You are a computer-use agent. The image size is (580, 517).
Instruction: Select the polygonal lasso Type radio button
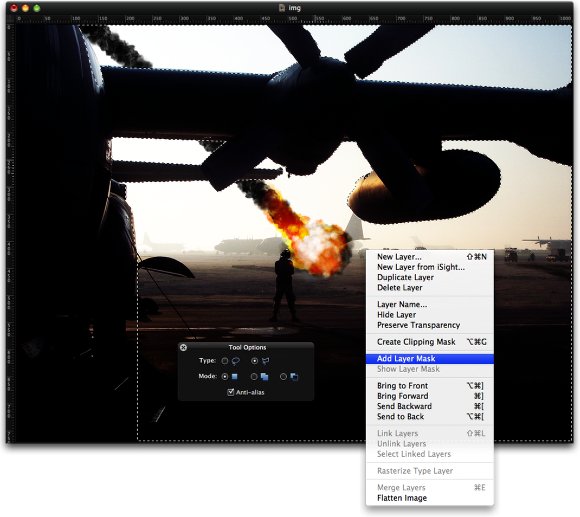tap(254, 361)
